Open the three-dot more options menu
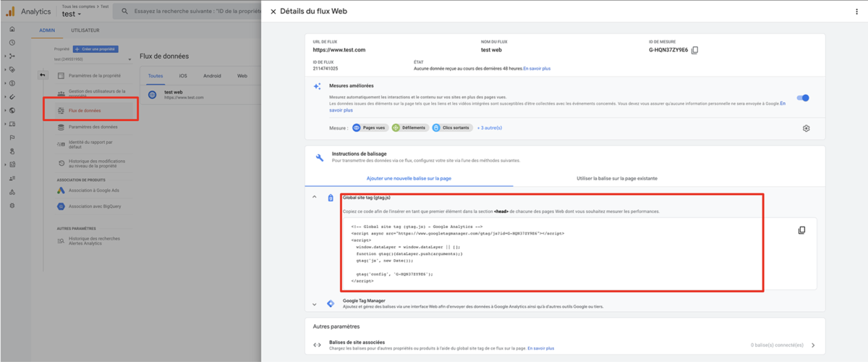This screenshot has width=868, height=362. [857, 12]
